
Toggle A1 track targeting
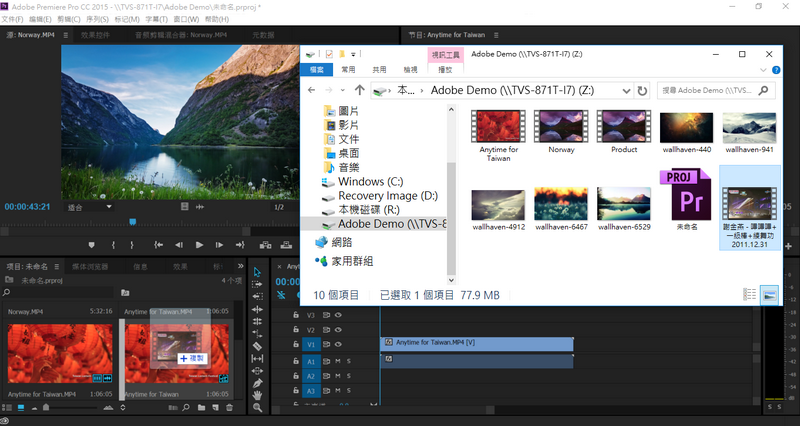(x=311, y=361)
